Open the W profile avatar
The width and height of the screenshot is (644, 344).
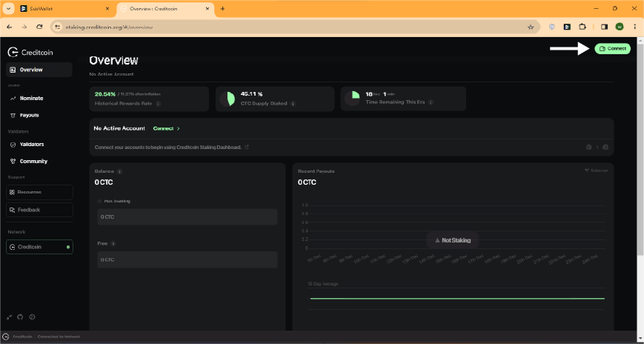point(620,27)
